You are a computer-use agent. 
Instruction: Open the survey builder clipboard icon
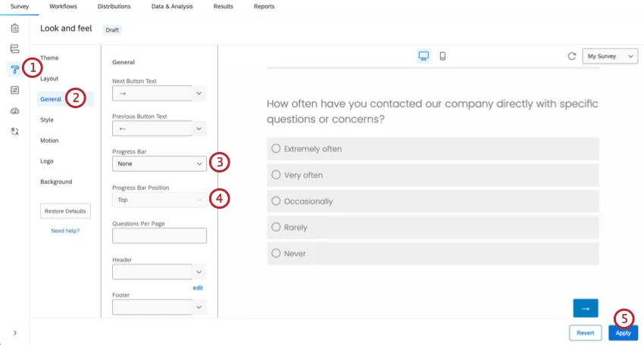point(14,29)
